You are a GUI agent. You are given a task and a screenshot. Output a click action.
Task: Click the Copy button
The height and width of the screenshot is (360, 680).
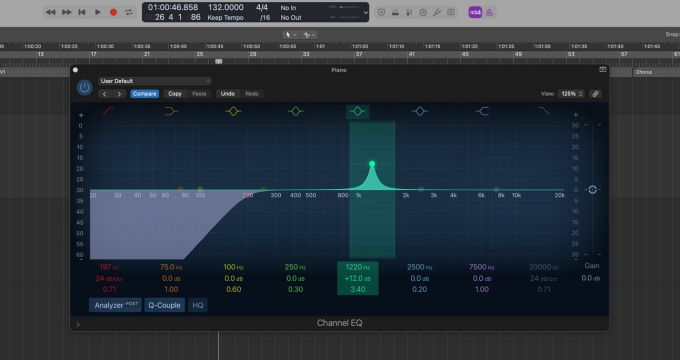(175, 94)
